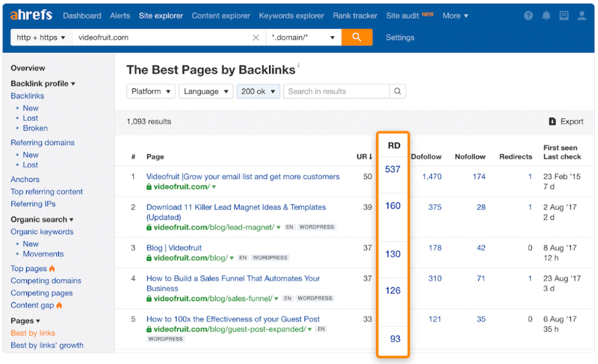Sort by the UR column header
Screen dimensions: 598x364
364,157
